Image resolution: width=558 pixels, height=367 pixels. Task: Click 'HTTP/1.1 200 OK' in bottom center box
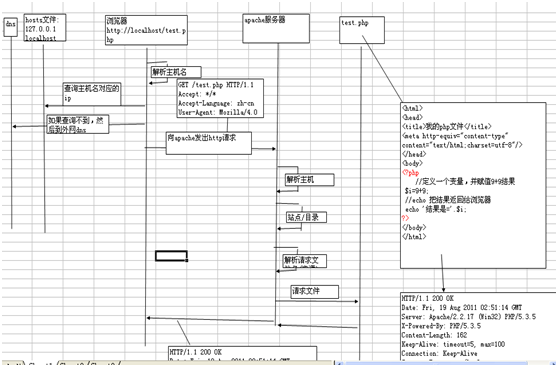(x=195, y=352)
